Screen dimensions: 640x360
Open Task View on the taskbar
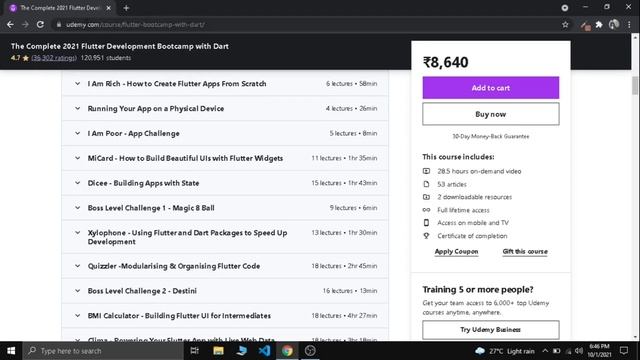click(x=195, y=351)
